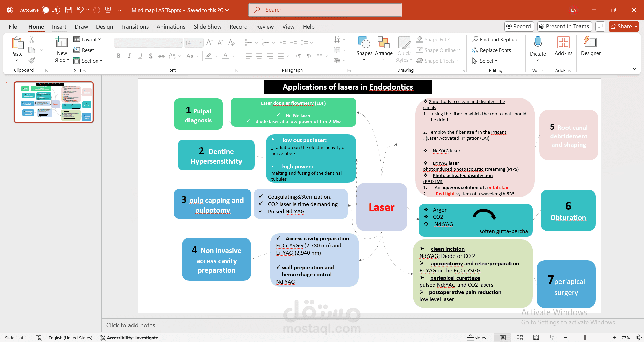
Task: Click Replace Fonts
Action: pos(491,50)
